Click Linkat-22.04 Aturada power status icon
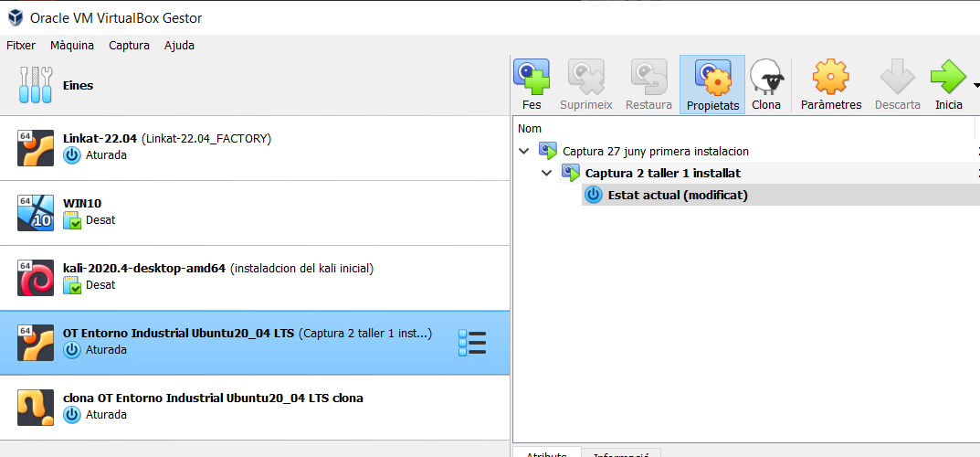Viewport: 980px width, 457px height. pos(72,155)
